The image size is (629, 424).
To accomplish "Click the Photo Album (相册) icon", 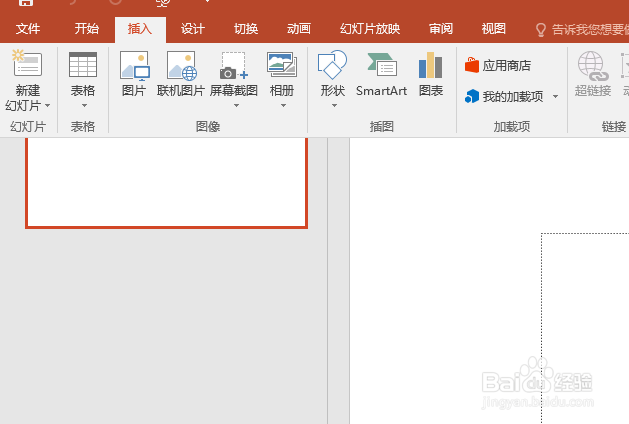I will coord(282,65).
